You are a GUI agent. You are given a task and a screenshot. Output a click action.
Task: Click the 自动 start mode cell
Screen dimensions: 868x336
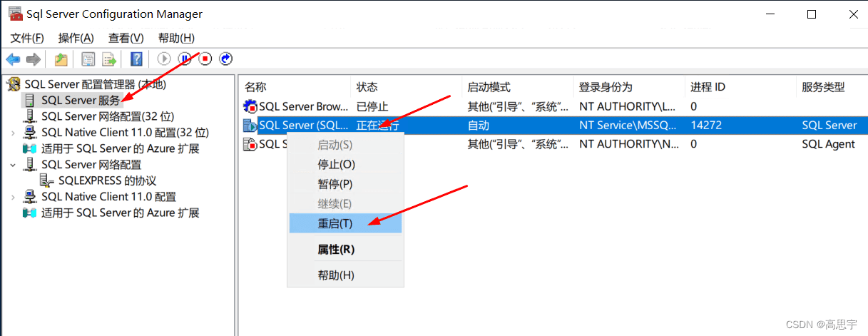point(479,126)
